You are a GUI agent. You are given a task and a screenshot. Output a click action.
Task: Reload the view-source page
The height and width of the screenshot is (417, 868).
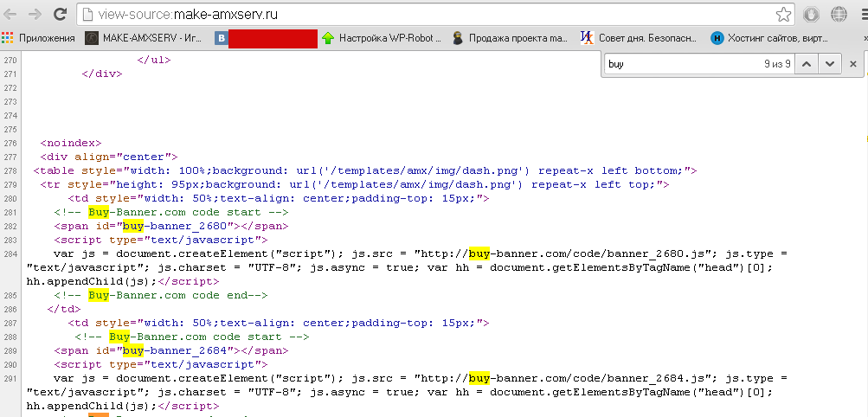[x=60, y=14]
